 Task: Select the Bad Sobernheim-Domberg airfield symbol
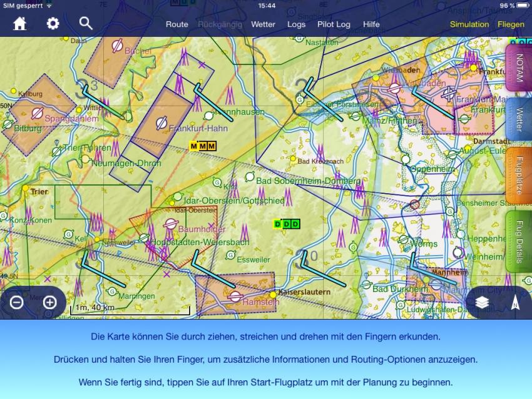pyautogui.click(x=250, y=176)
